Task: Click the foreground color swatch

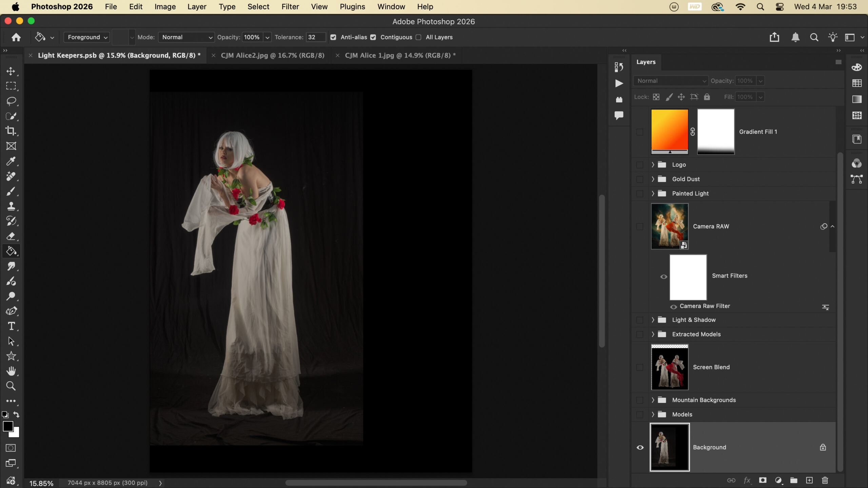Action: 7,426
